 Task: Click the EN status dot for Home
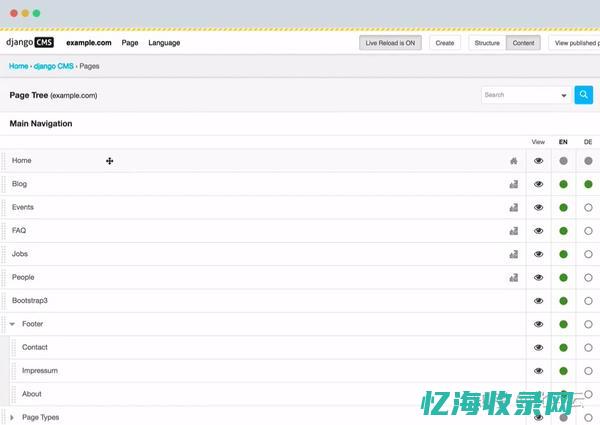564,161
